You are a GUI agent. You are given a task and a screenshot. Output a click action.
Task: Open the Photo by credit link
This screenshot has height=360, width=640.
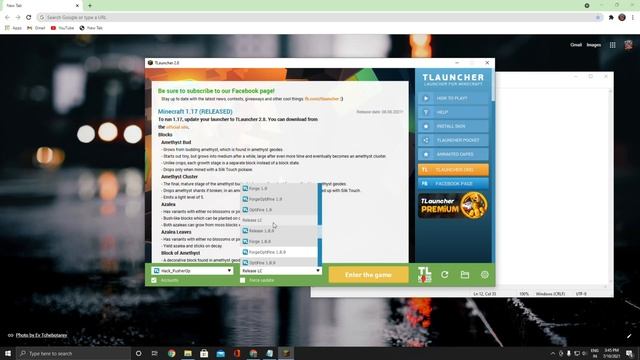click(41, 335)
